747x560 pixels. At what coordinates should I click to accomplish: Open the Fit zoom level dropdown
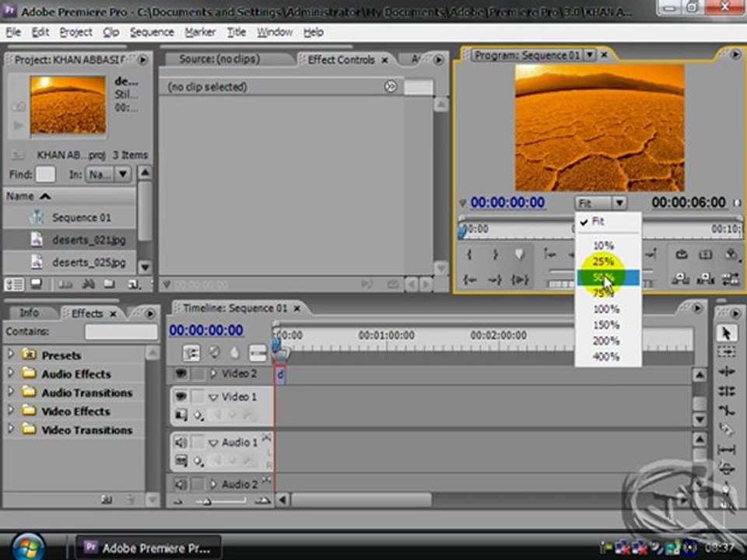(601, 203)
